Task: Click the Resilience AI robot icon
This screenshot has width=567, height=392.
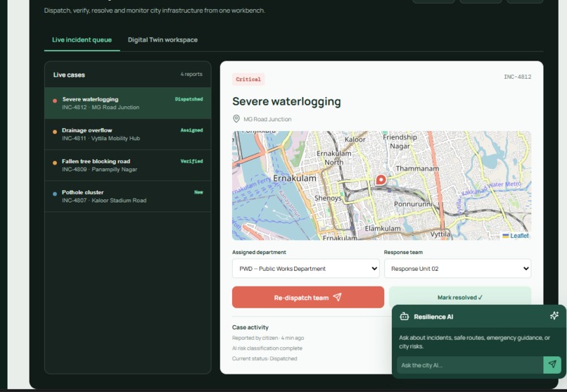Action: click(x=404, y=317)
